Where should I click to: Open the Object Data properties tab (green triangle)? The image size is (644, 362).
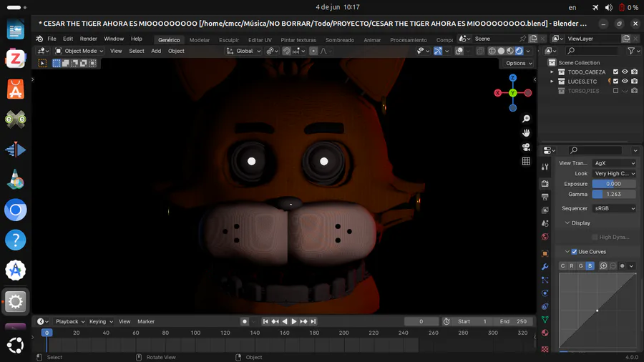[545, 319]
